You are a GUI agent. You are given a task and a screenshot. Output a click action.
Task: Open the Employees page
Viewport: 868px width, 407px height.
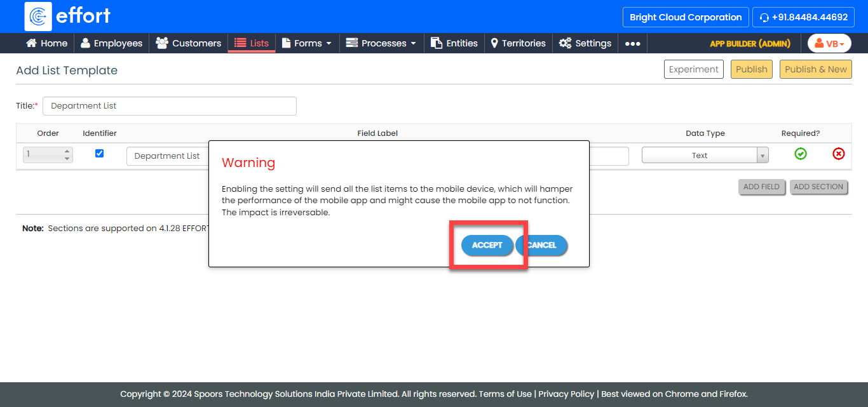coord(111,43)
